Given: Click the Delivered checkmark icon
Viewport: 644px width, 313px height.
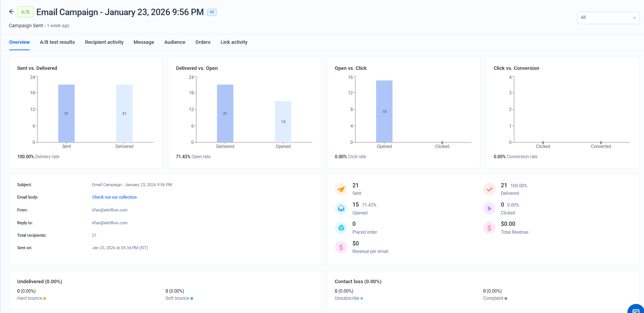Looking at the screenshot, I should (x=489, y=189).
